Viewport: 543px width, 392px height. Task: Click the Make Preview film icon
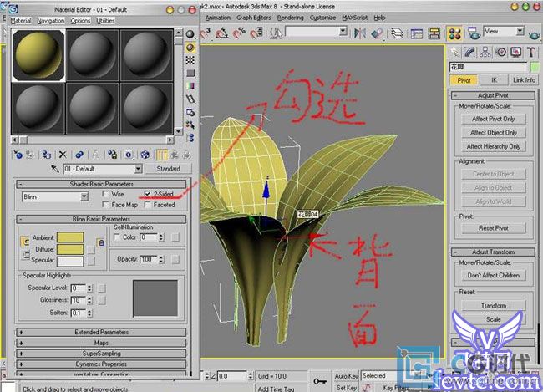tap(190, 99)
